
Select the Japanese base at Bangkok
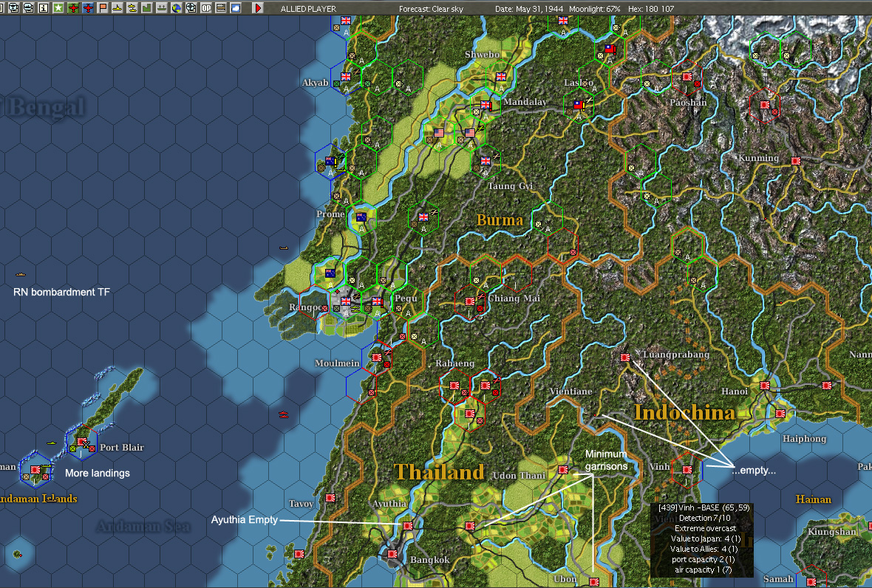(392, 554)
